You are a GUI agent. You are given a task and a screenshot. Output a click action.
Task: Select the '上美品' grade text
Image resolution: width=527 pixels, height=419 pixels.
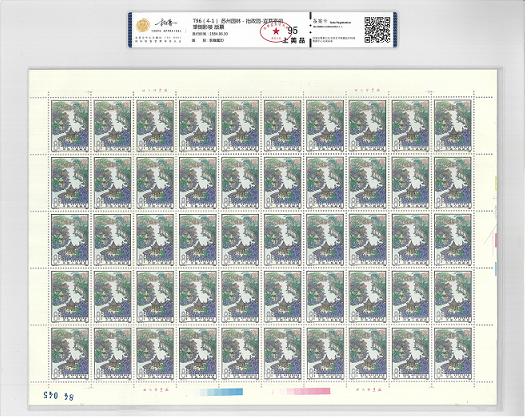(294, 40)
